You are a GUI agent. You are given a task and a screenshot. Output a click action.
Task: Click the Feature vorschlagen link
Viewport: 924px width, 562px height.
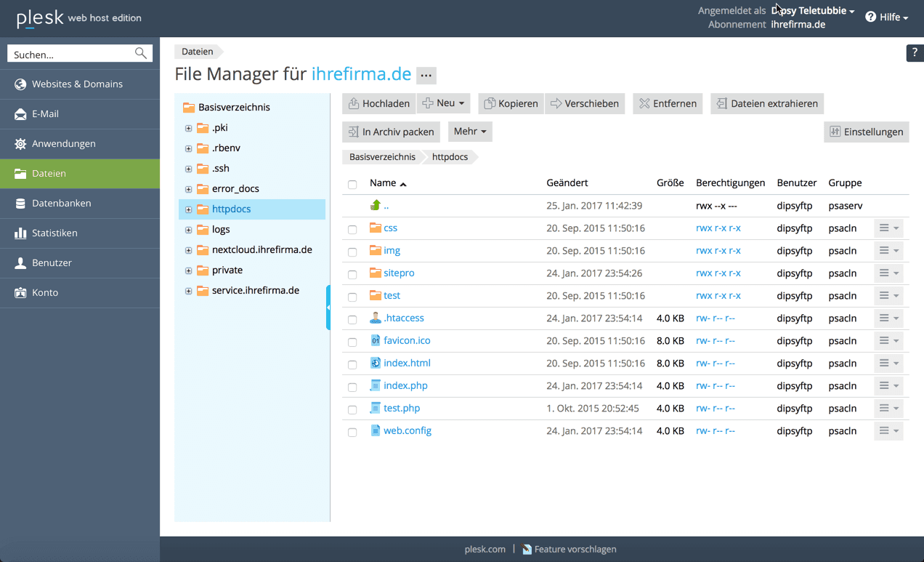pyautogui.click(x=576, y=549)
